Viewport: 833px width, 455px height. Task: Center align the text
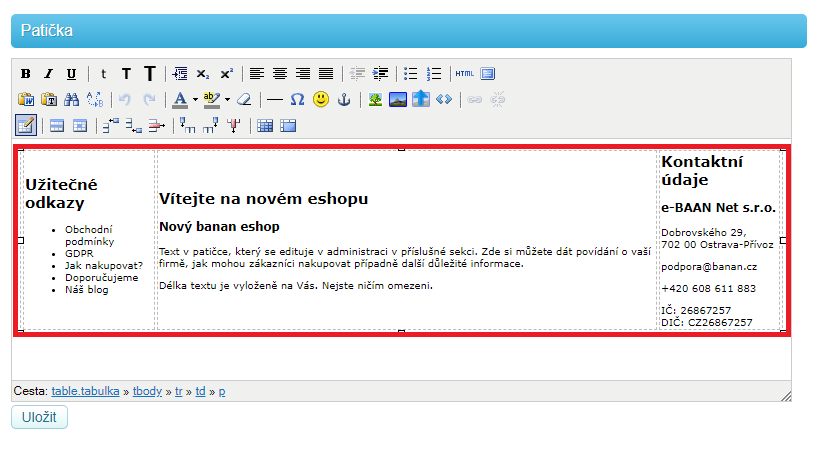(x=280, y=74)
